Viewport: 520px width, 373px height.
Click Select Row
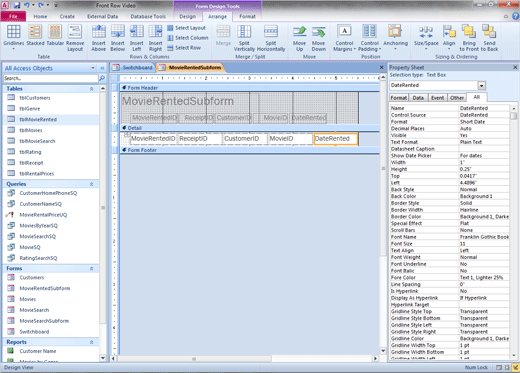coord(184,48)
